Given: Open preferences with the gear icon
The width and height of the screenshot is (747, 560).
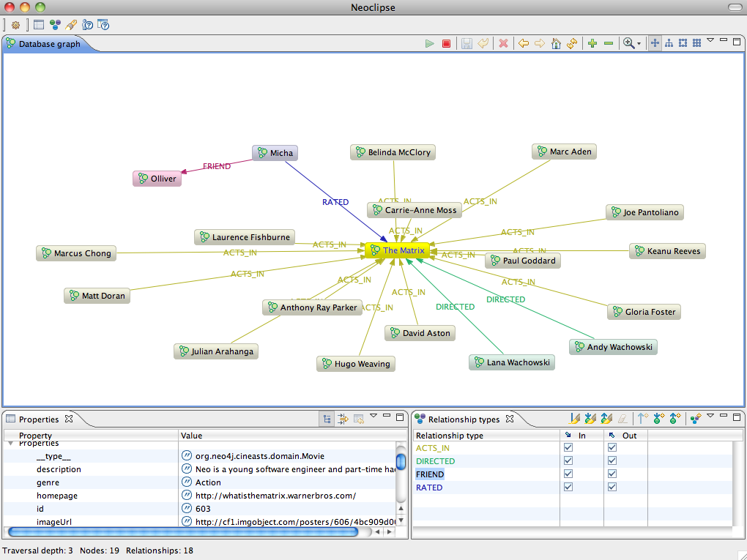Looking at the screenshot, I should click(15, 24).
